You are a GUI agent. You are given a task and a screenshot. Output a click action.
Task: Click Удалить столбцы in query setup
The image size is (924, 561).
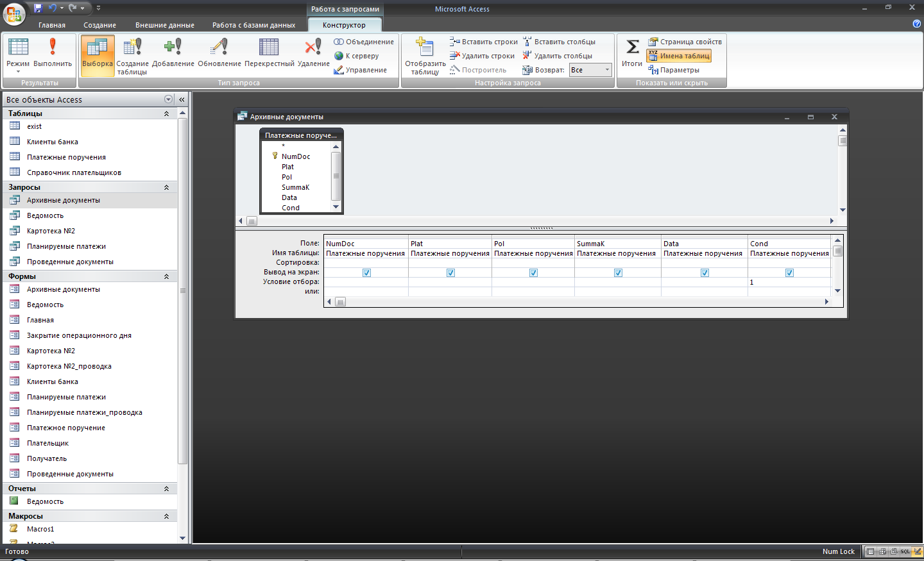pyautogui.click(x=557, y=56)
